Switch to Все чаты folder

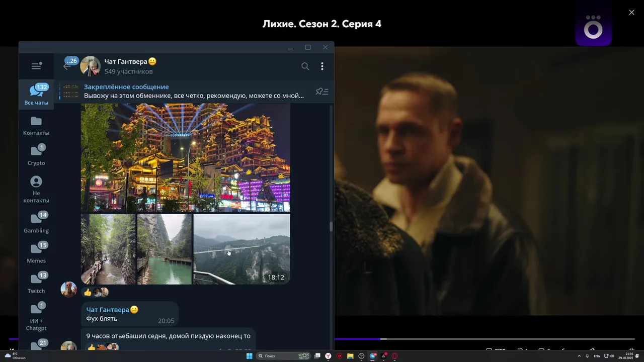point(36,94)
